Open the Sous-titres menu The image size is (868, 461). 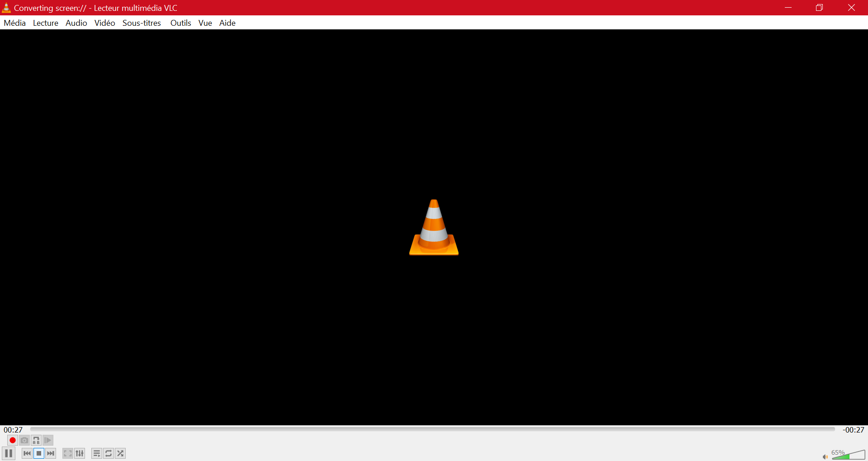point(142,23)
